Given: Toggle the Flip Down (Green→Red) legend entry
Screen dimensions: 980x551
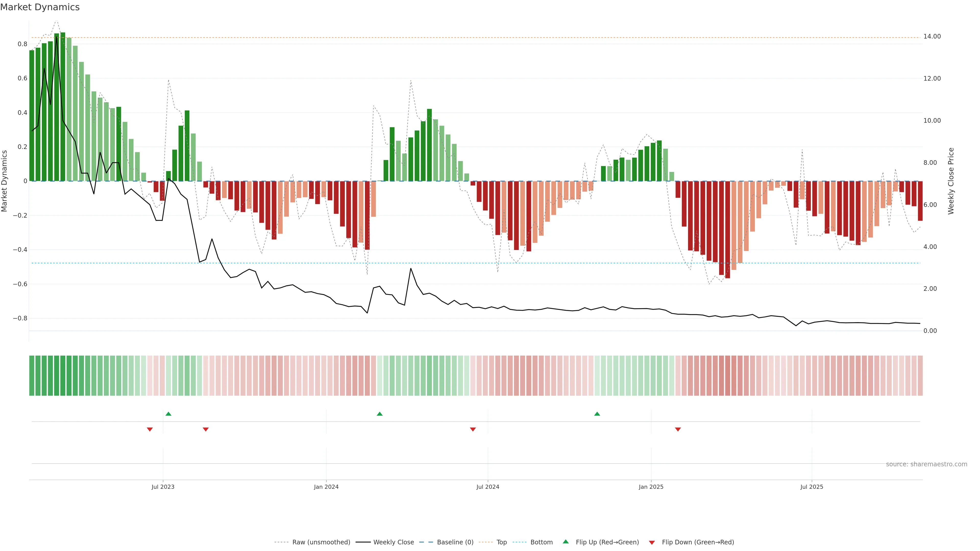Looking at the screenshot, I should (698, 542).
